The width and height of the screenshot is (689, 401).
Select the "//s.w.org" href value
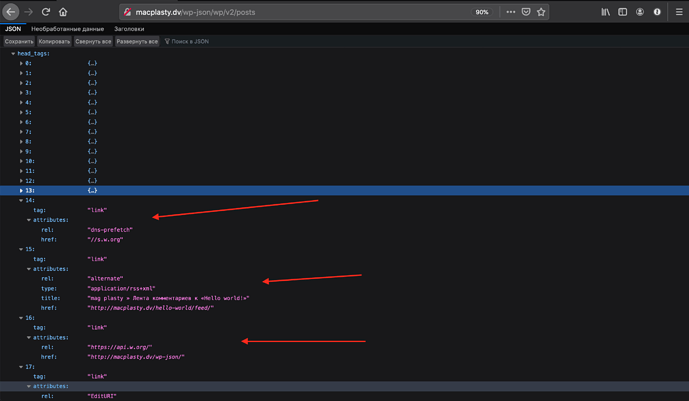[105, 240]
